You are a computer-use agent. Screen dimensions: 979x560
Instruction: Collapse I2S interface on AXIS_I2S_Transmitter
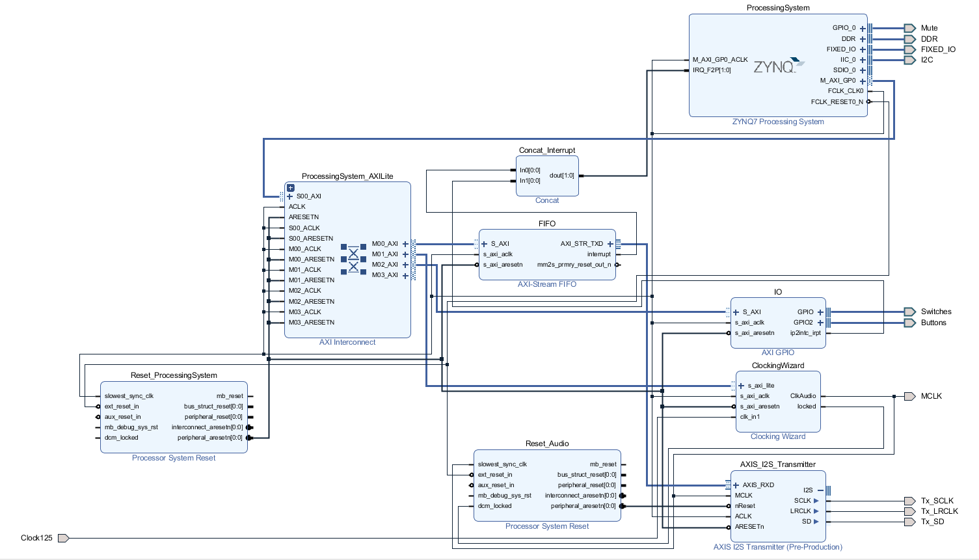820,490
